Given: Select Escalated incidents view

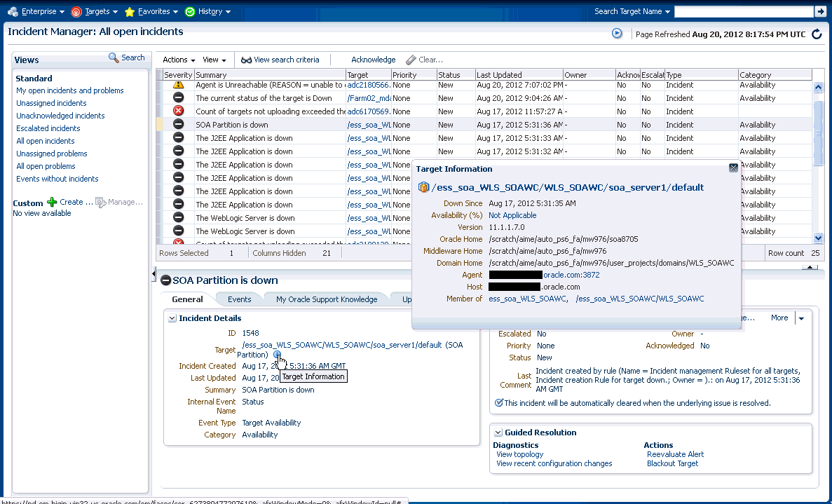Looking at the screenshot, I should pos(48,128).
